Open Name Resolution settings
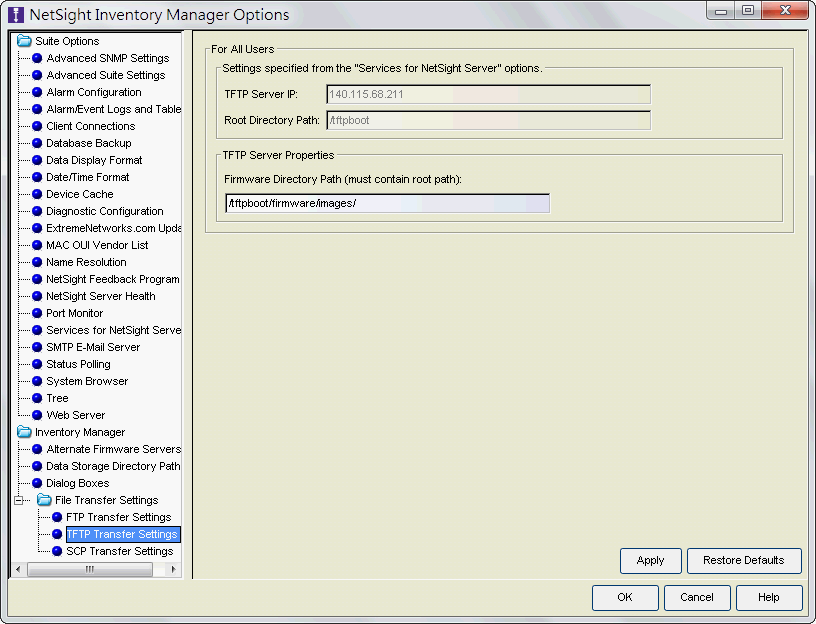This screenshot has height=624, width=816. pyautogui.click(x=86, y=262)
